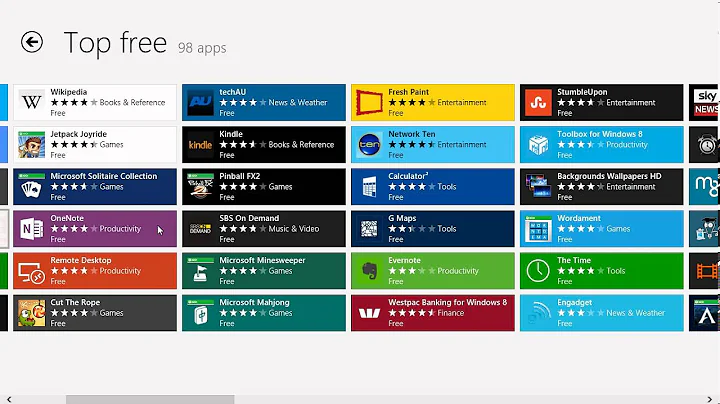Click the "98 apps" count text

[202, 48]
